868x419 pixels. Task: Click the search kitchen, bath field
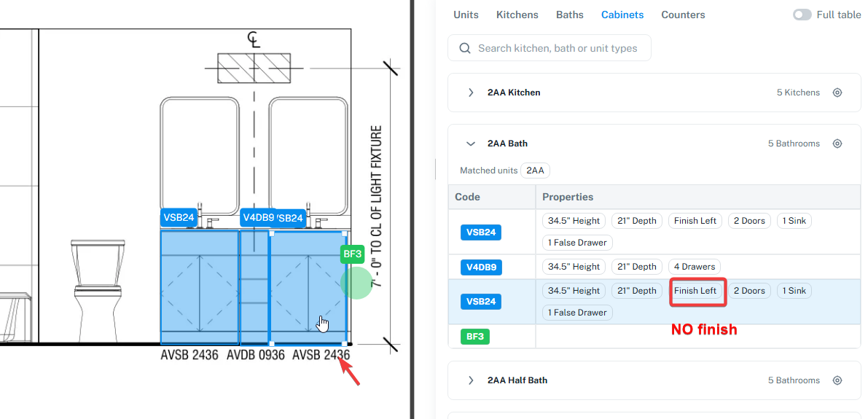549,48
